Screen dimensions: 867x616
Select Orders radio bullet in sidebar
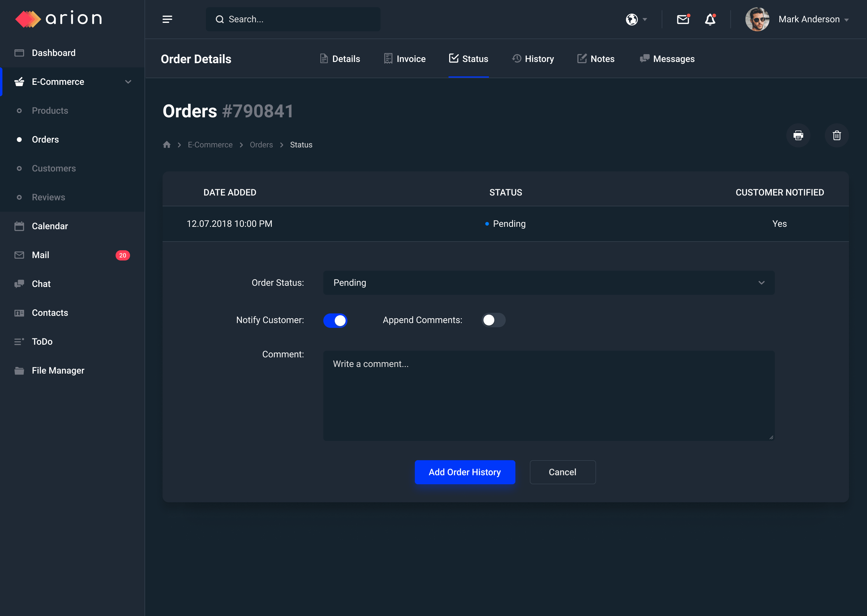[19, 140]
